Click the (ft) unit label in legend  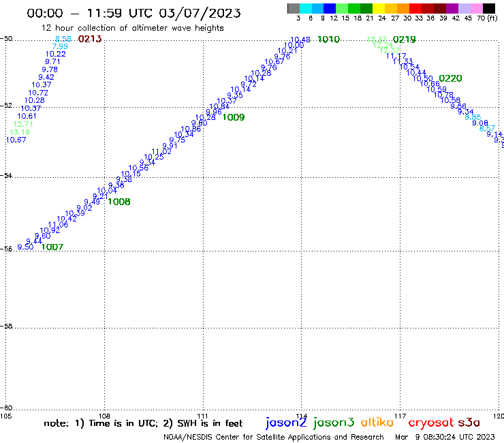[492, 18]
